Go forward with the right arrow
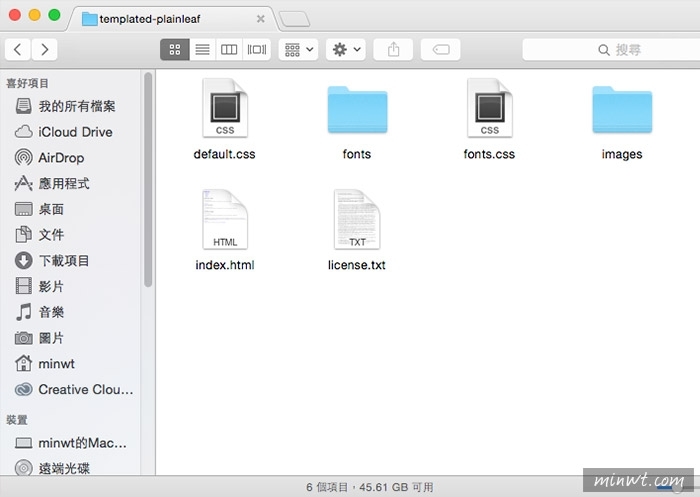 click(44, 49)
